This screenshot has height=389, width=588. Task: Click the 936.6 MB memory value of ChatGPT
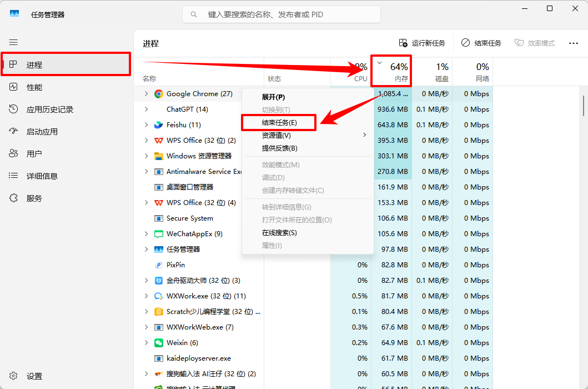coord(392,109)
